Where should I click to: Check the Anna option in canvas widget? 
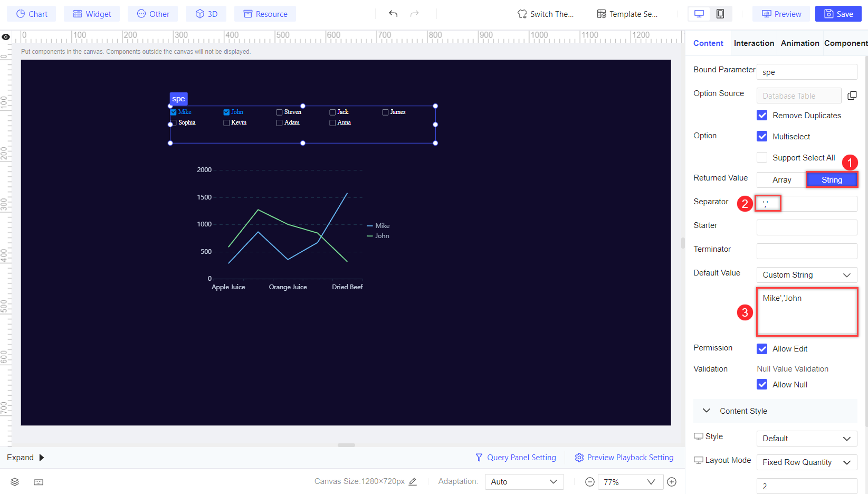(332, 122)
